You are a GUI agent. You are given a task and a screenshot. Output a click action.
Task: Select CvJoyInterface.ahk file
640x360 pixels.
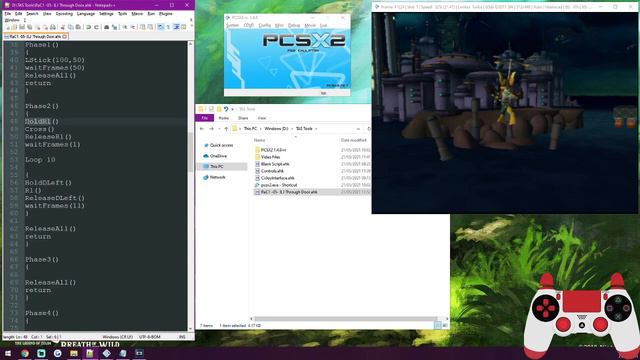point(278,178)
